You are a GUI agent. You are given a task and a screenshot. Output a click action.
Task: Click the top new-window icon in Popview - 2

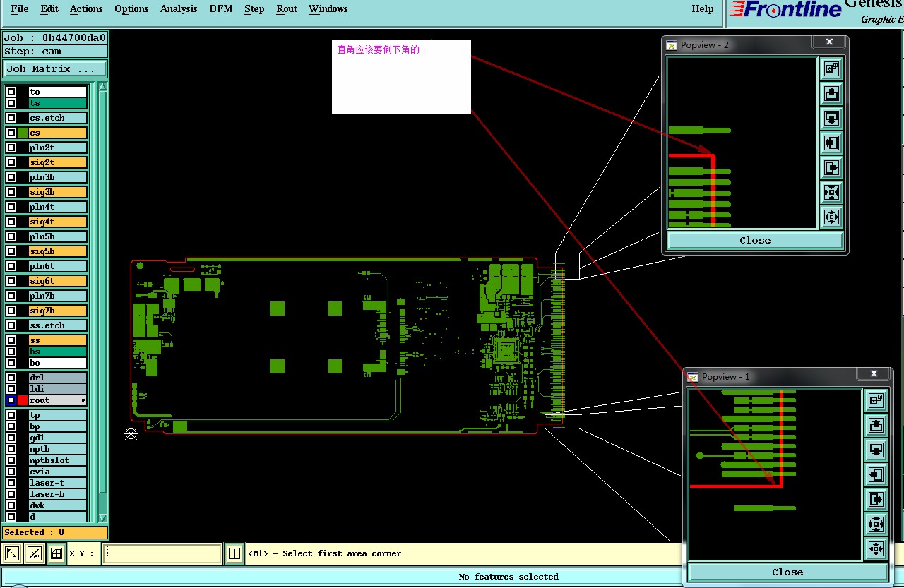click(831, 68)
